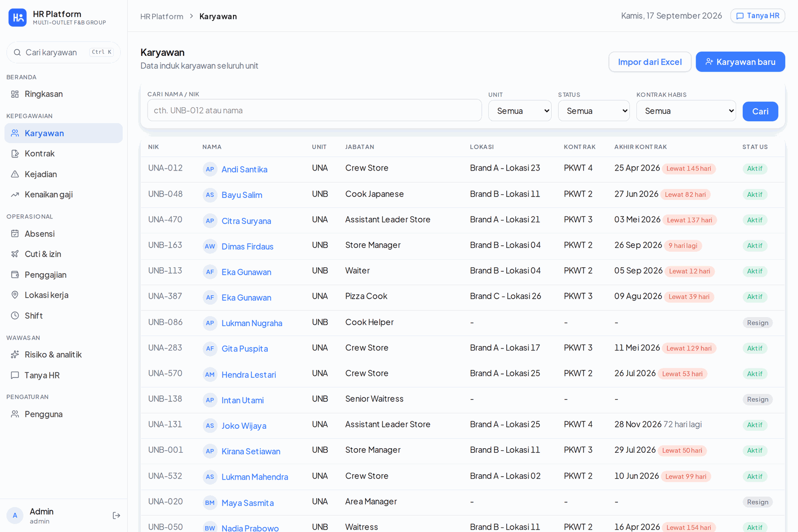
Task: Click the date Kamis, 17 September 2026
Action: click(671, 16)
